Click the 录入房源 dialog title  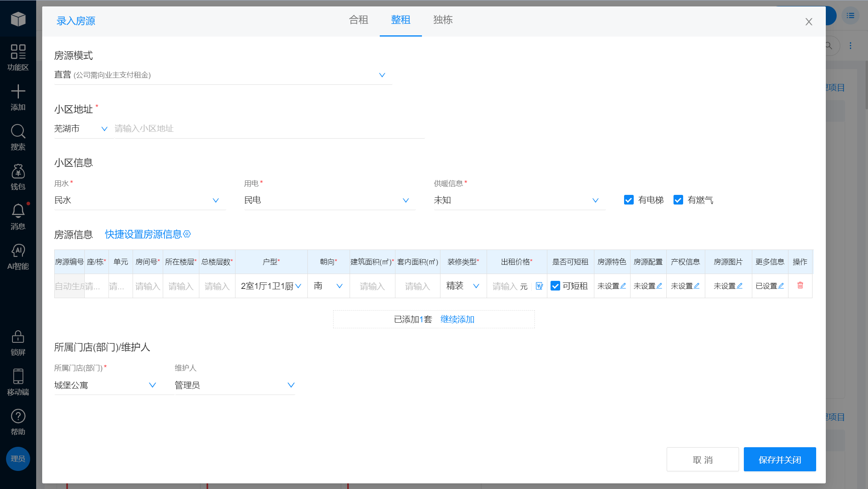(76, 21)
